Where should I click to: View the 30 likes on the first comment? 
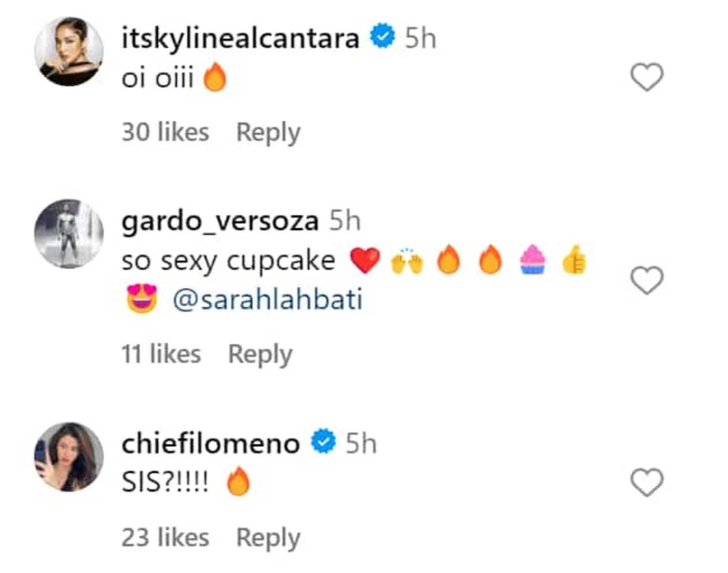click(165, 133)
